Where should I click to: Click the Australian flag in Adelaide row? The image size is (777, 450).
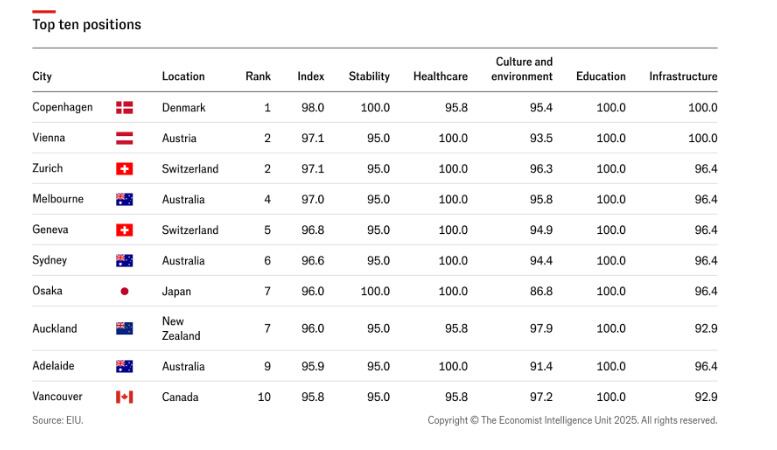[124, 366]
